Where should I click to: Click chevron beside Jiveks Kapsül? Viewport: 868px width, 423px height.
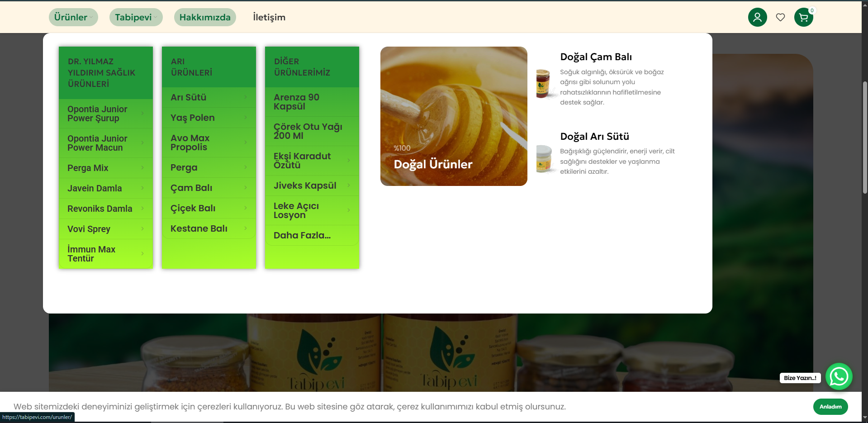[x=349, y=185]
